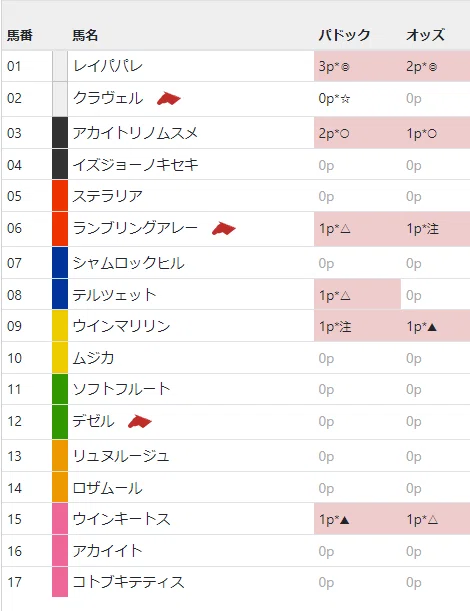Image resolution: width=470 pixels, height=611 pixels.
Task: Click the red horse icon beside デゼル
Action: click(140, 422)
